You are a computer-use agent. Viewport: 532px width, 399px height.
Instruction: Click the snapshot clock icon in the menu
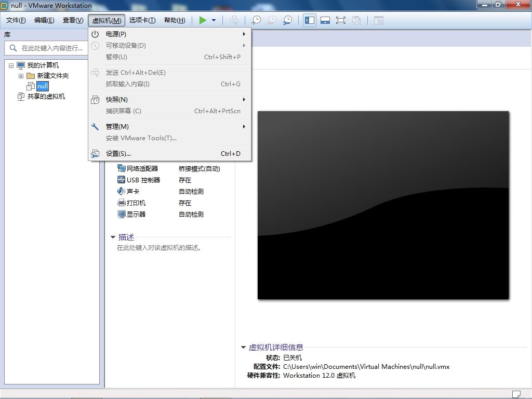(x=95, y=99)
